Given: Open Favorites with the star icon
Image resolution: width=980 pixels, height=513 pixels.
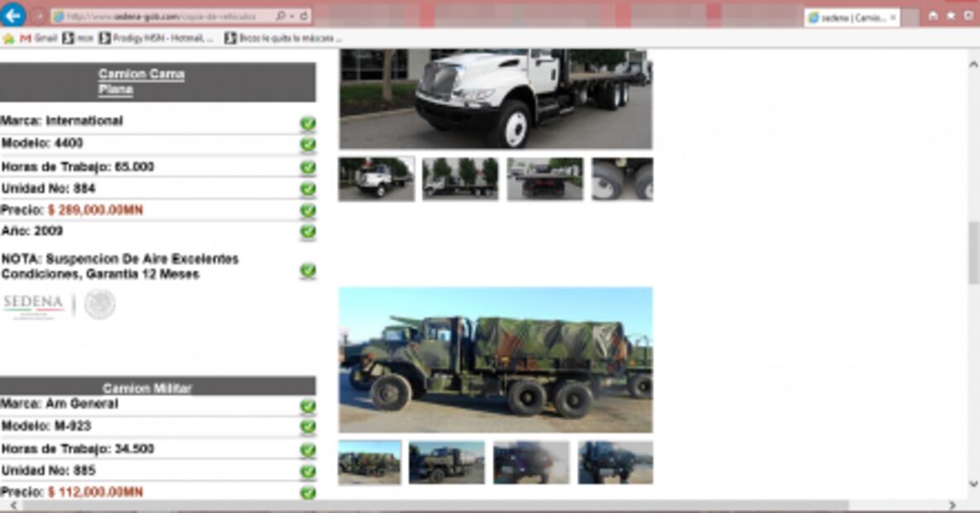Looking at the screenshot, I should (x=950, y=16).
